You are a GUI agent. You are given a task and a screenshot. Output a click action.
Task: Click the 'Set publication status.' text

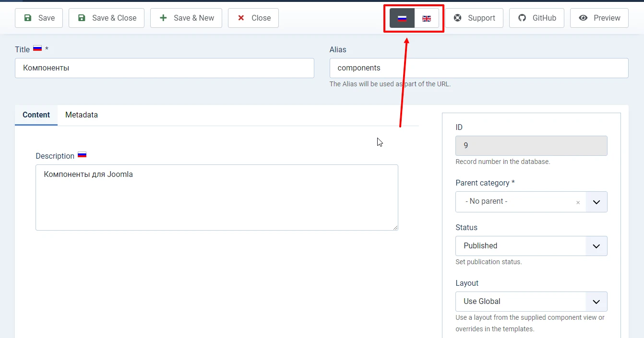[x=489, y=262]
